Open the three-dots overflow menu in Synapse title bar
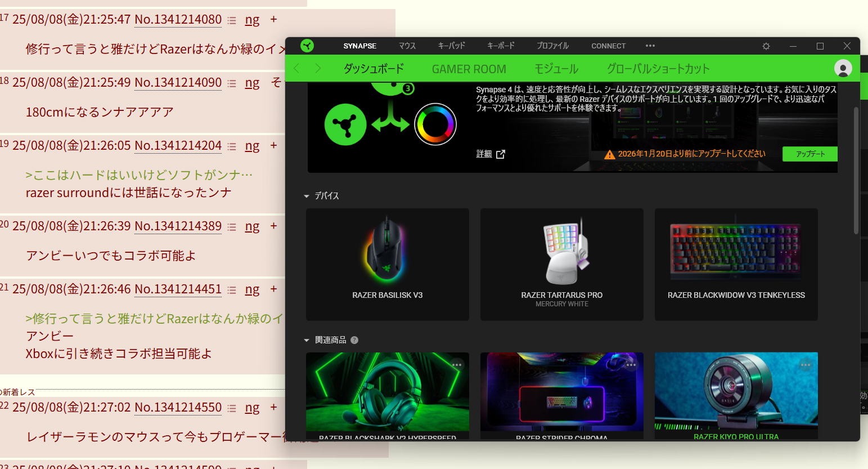 click(650, 46)
